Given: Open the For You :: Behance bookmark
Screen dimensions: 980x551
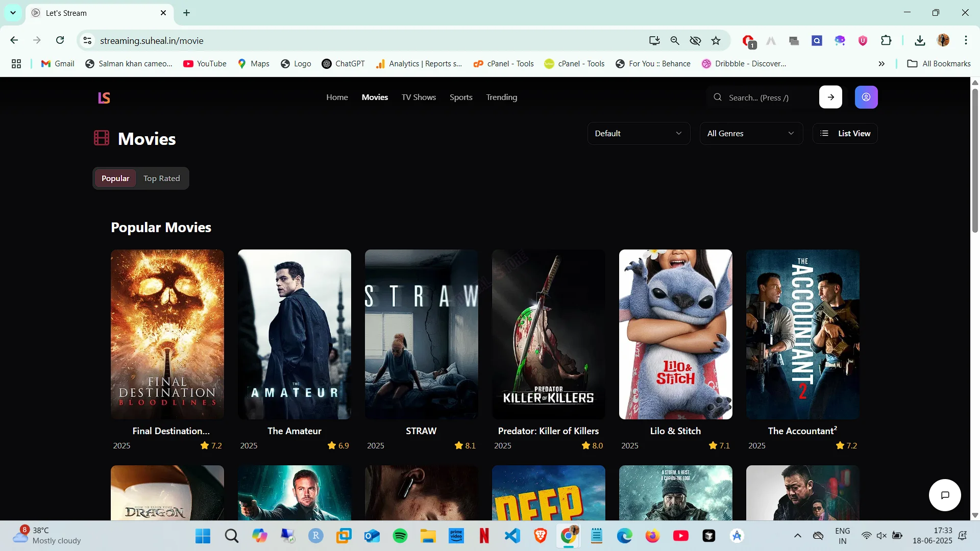Looking at the screenshot, I should (653, 64).
